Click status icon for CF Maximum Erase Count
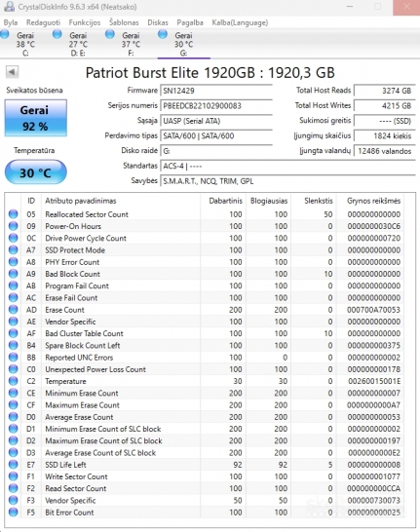Image resolution: width=420 pixels, height=532 pixels. [x=14, y=404]
